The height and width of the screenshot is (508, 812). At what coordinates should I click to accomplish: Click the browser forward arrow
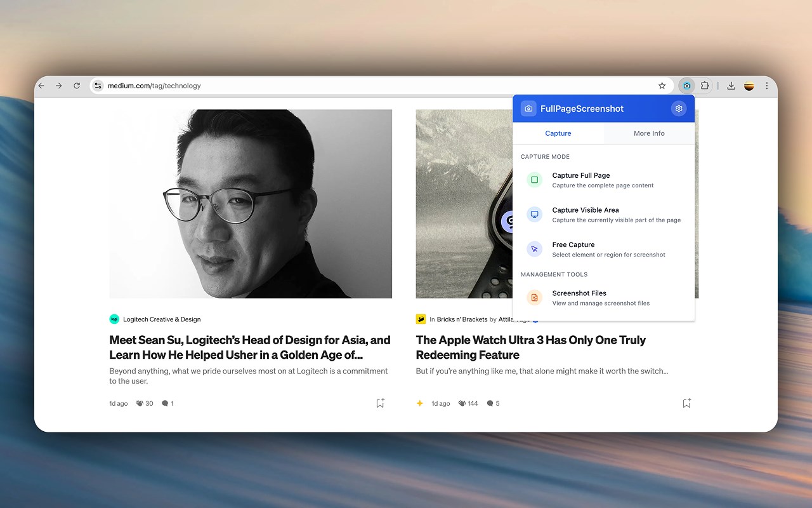[59, 86]
